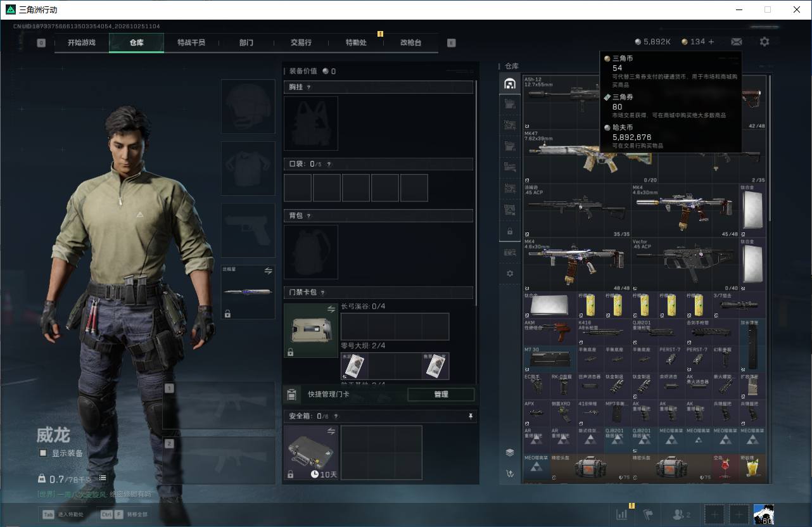
Task: Click the player avatar in bottom corner
Action: coord(764,514)
